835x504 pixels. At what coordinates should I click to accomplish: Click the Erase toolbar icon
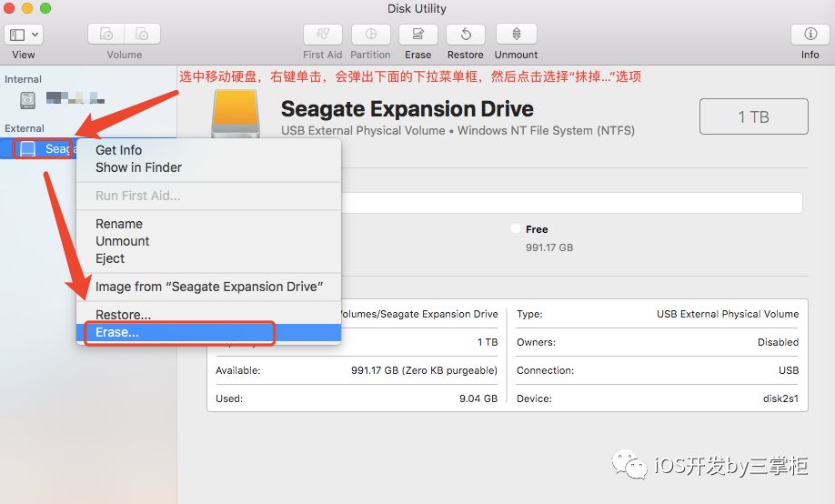pos(418,35)
